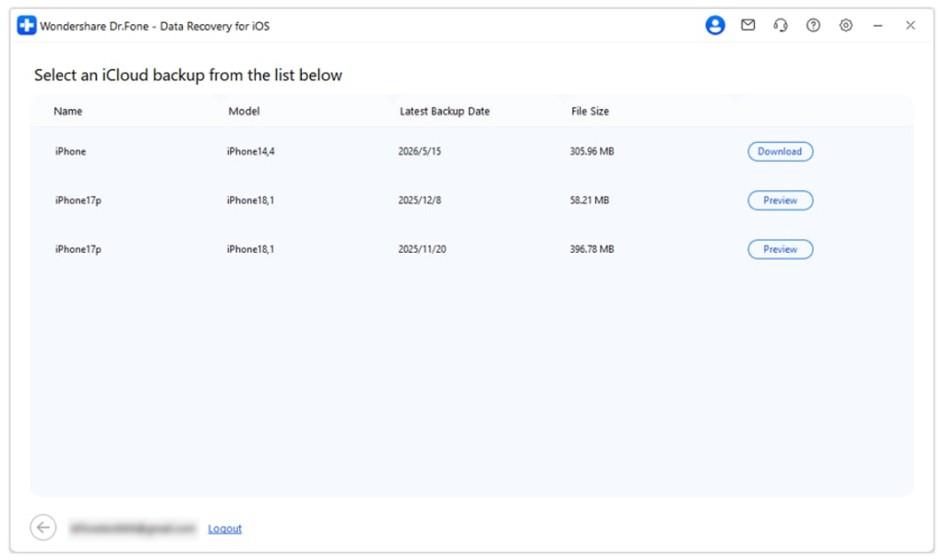Screen dimensions: 945x560
Task: Open help with the question mark icon
Action: [813, 25]
